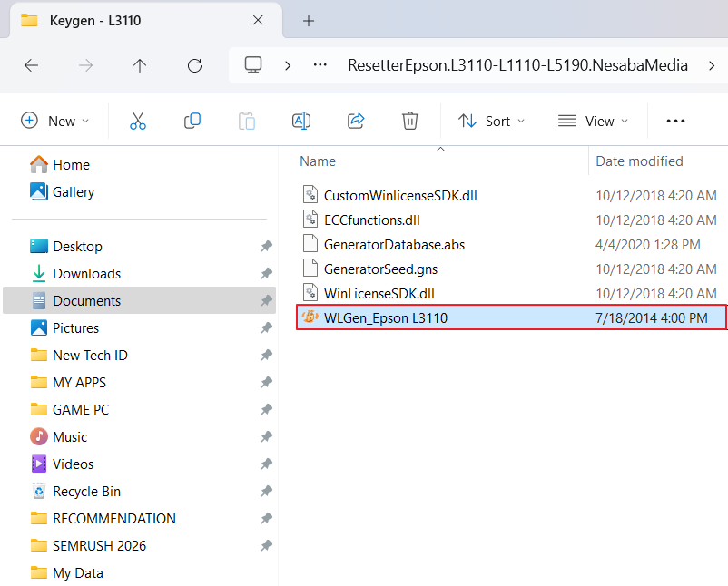The width and height of the screenshot is (728, 586).
Task: Expand the Sort options dropdown
Action: (492, 121)
